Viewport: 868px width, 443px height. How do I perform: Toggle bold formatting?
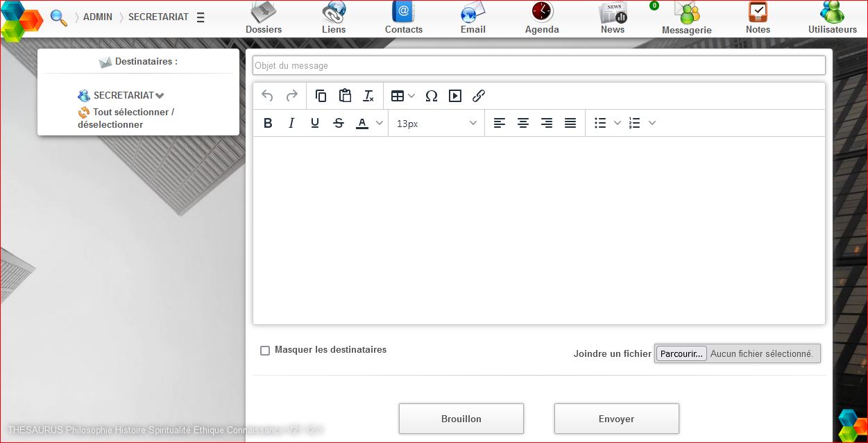tap(268, 123)
